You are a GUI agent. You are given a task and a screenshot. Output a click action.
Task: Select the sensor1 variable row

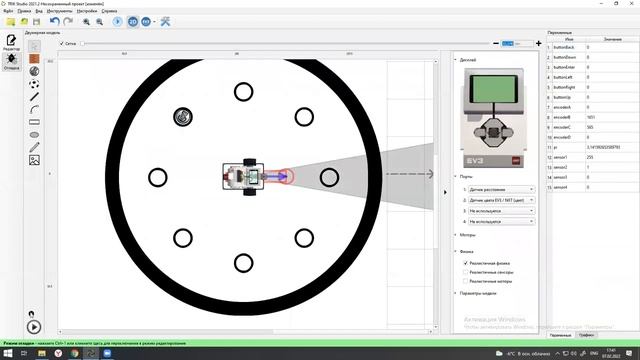[x=593, y=157]
